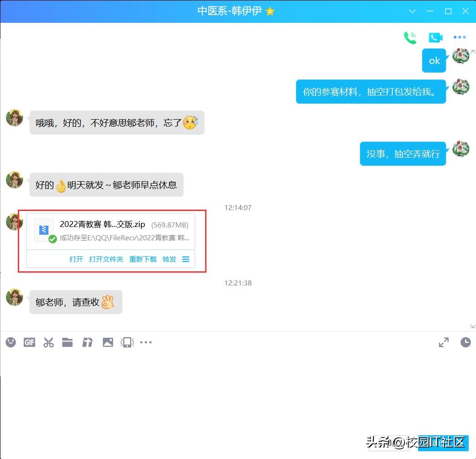The image size is (476, 459).
Task: Expand the chat window with double arrows
Action: pyautogui.click(x=443, y=342)
